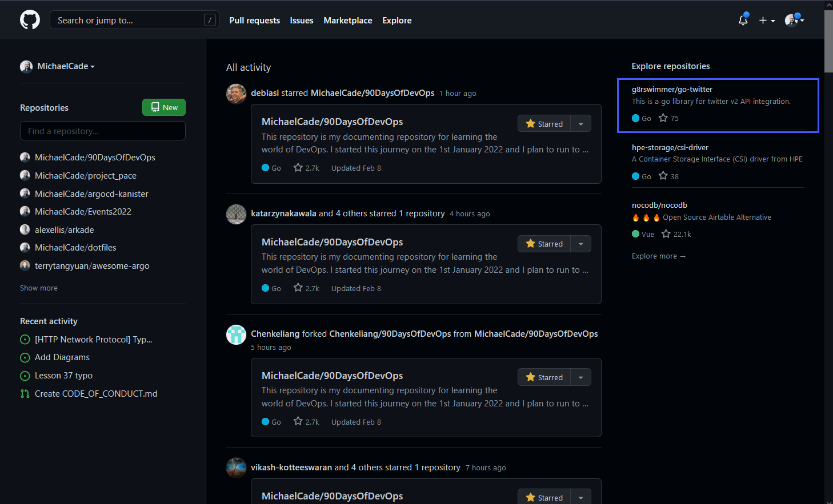Open the dropdown arrow beside the top Starred button
This screenshot has height=504, width=833.
click(580, 123)
